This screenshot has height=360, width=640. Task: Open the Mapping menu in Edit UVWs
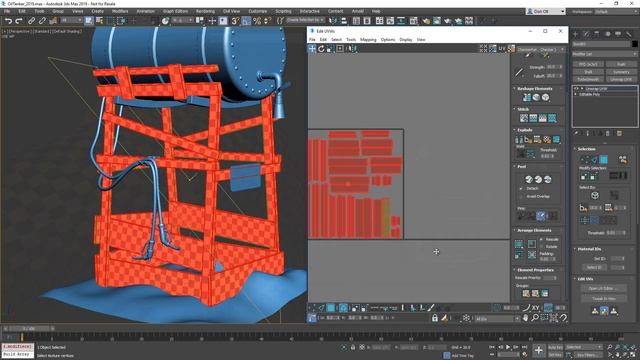(368, 40)
